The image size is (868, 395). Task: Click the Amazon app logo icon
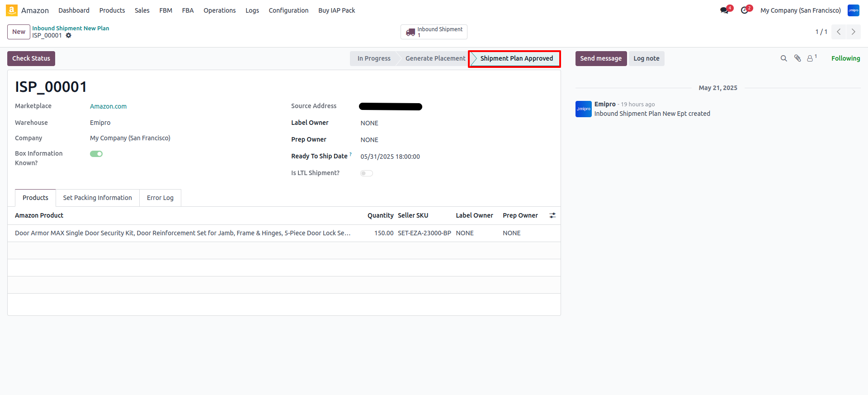12,10
